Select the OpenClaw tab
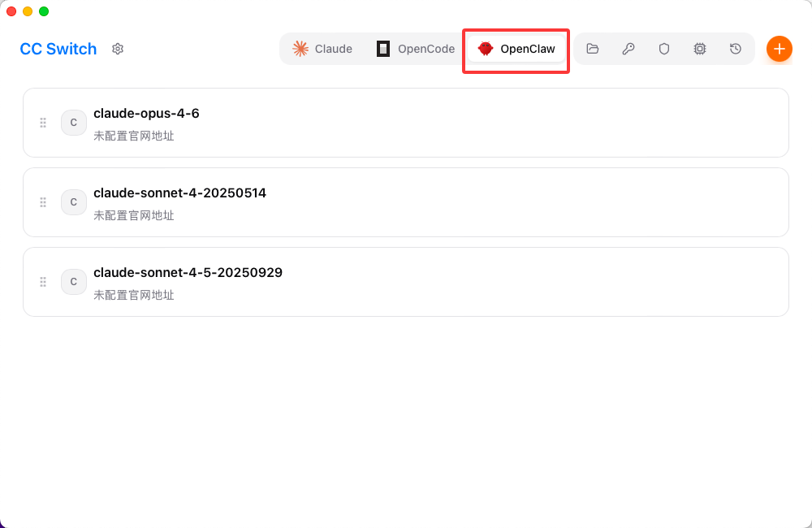This screenshot has width=812, height=528. coord(516,49)
